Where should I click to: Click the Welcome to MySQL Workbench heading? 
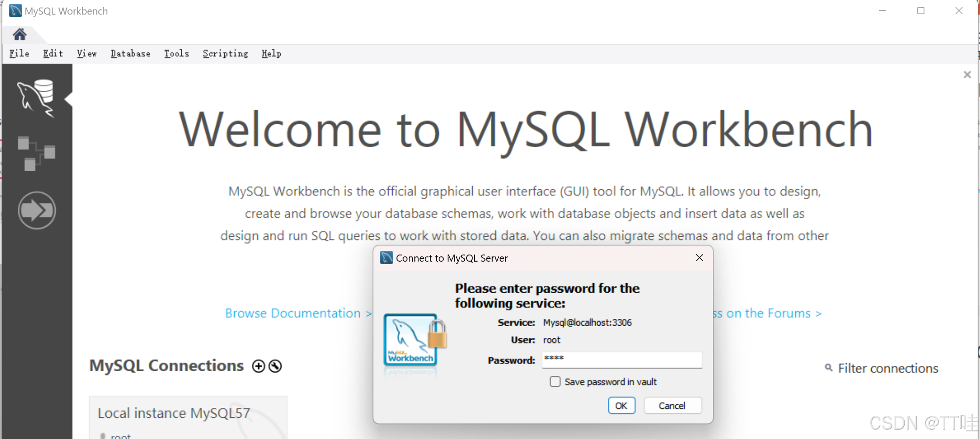[x=526, y=130]
